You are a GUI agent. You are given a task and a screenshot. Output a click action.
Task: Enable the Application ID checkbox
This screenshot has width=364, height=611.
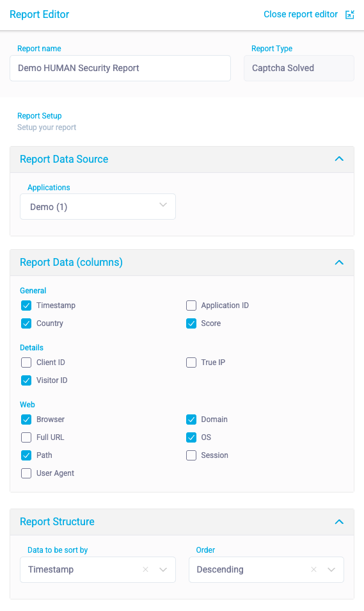(191, 305)
